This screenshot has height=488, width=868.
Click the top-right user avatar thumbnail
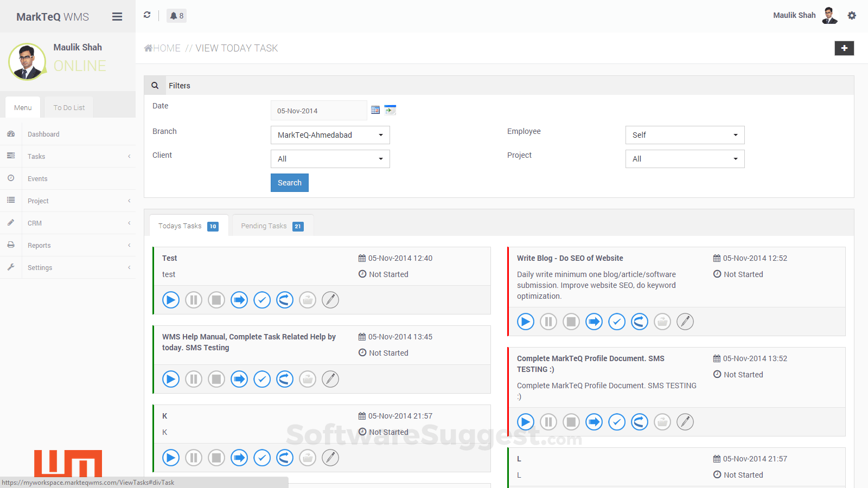pos(829,15)
